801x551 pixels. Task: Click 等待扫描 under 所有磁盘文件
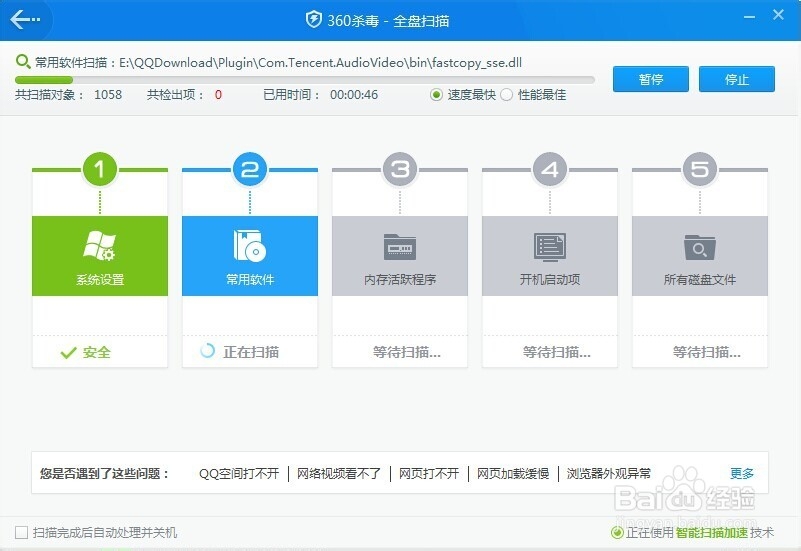707,352
